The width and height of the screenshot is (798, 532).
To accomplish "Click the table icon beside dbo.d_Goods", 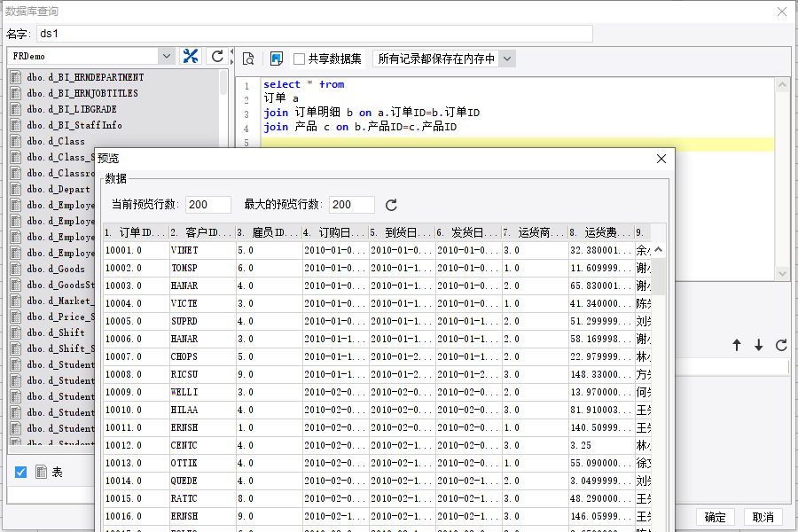I will [x=16, y=269].
